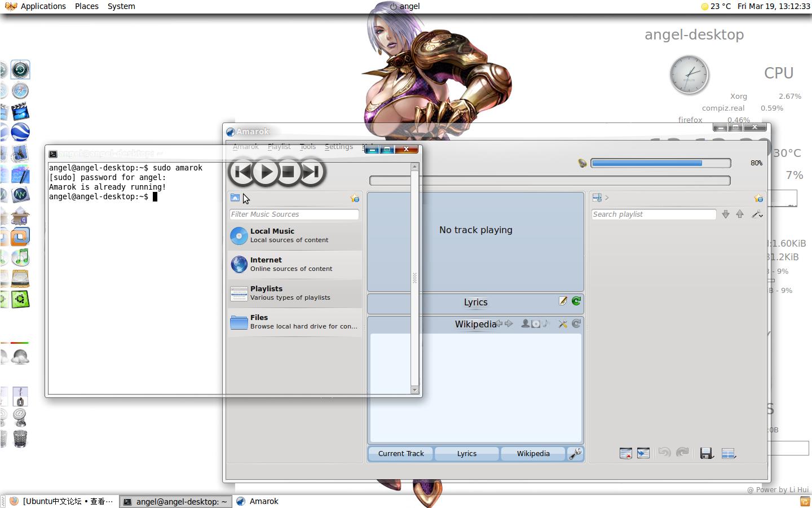Open the playlist search options wrench dropdown
Viewport: 812px width, 508px height.
(757, 214)
